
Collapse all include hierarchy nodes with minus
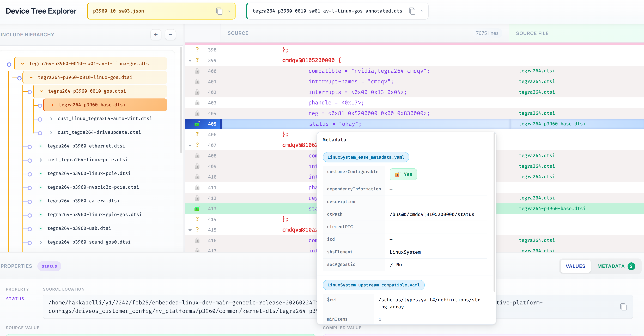point(170,34)
